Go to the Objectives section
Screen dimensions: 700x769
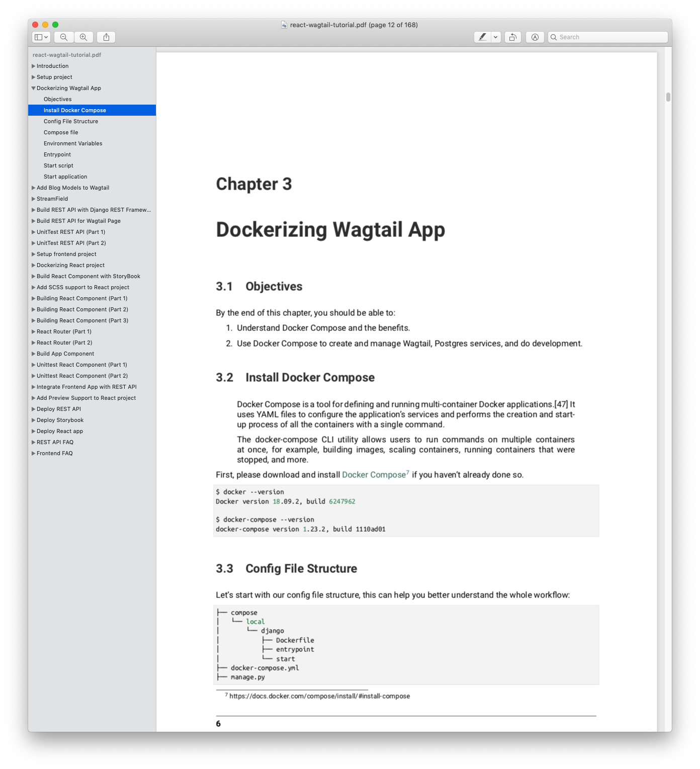[x=92, y=99]
